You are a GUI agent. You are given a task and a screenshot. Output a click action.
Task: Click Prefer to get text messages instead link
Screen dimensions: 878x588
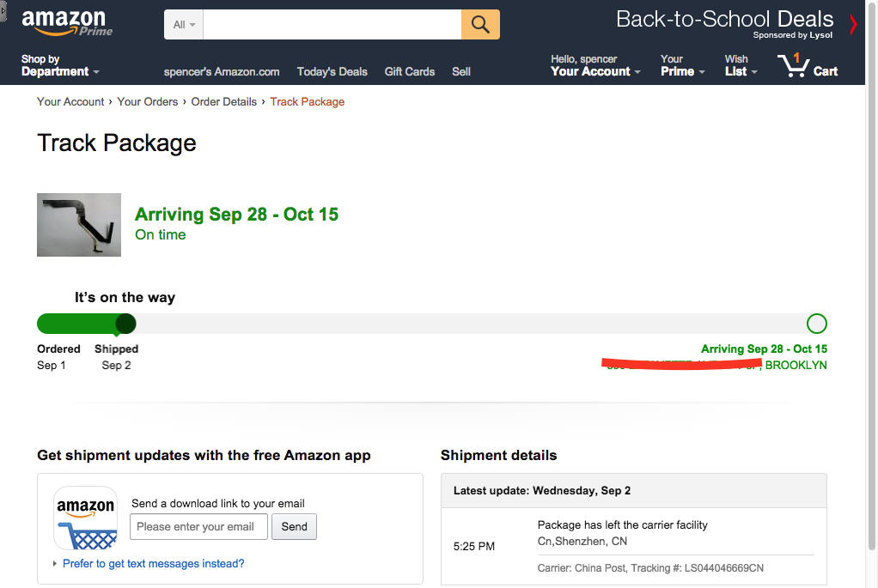(154, 563)
